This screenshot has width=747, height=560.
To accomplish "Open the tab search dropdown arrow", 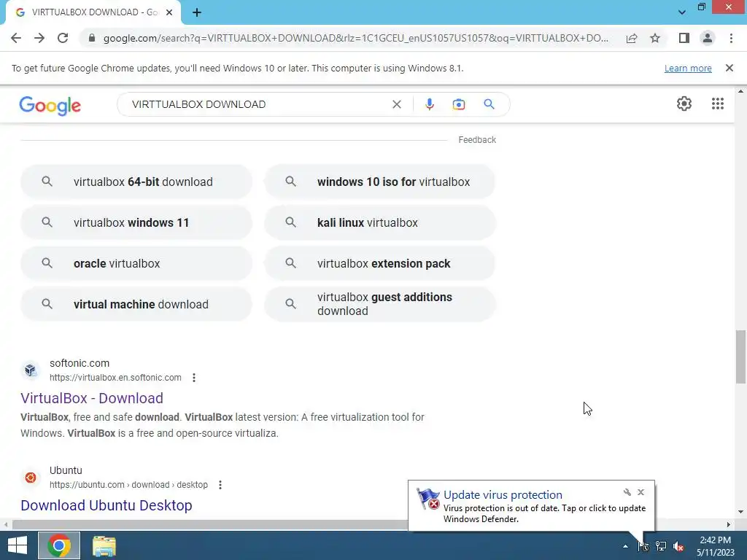I will click(682, 12).
